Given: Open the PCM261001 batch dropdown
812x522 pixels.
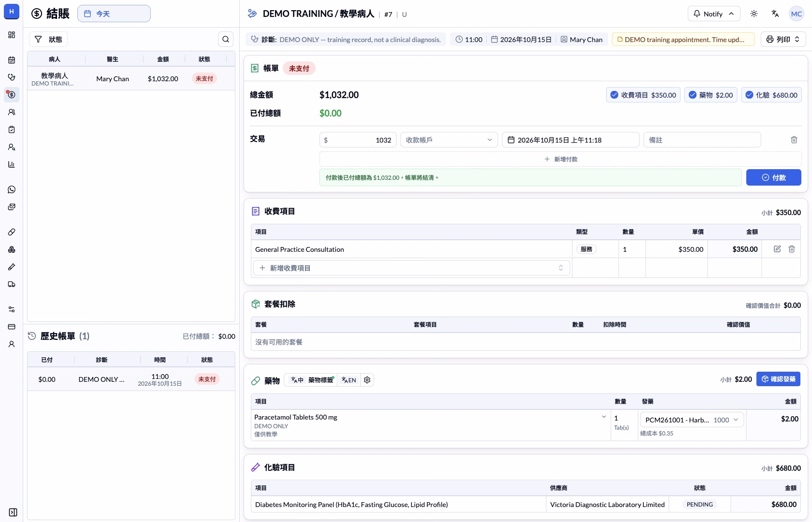Looking at the screenshot, I should point(692,420).
